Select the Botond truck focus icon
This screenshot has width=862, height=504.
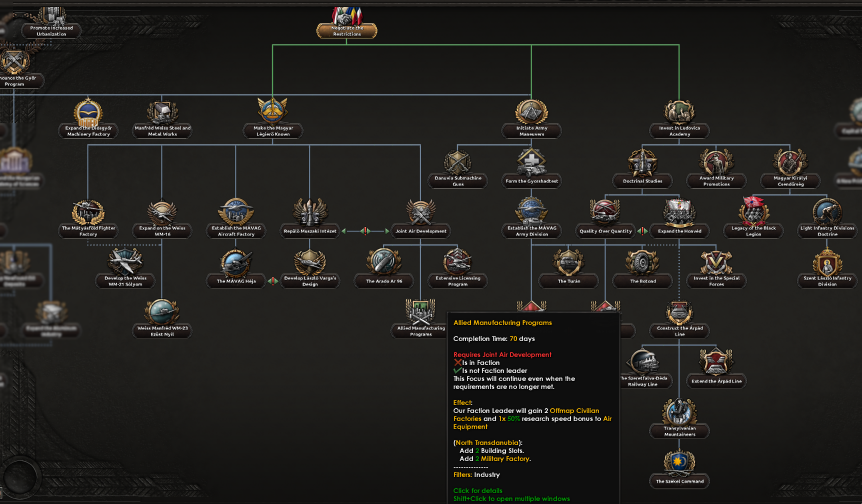coord(642,262)
